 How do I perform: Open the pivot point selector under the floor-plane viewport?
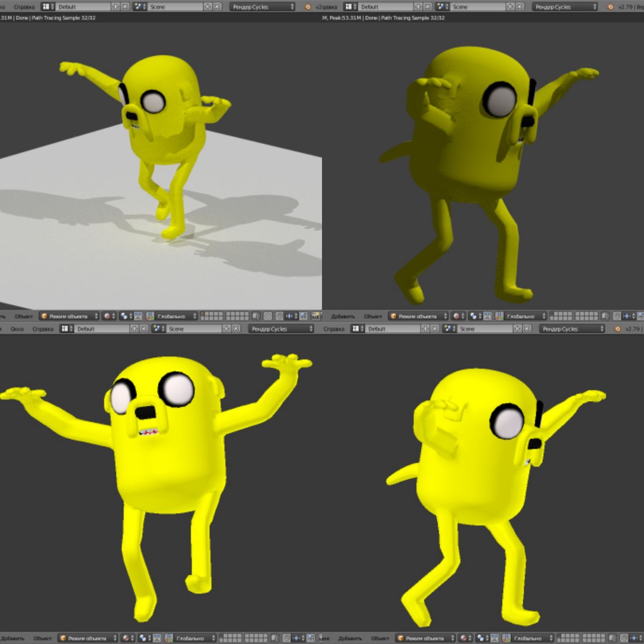[126, 316]
